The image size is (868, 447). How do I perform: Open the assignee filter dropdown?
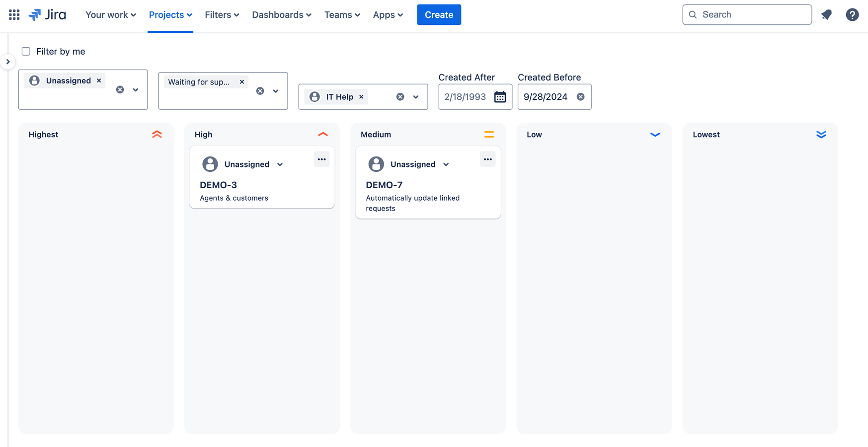(136, 90)
